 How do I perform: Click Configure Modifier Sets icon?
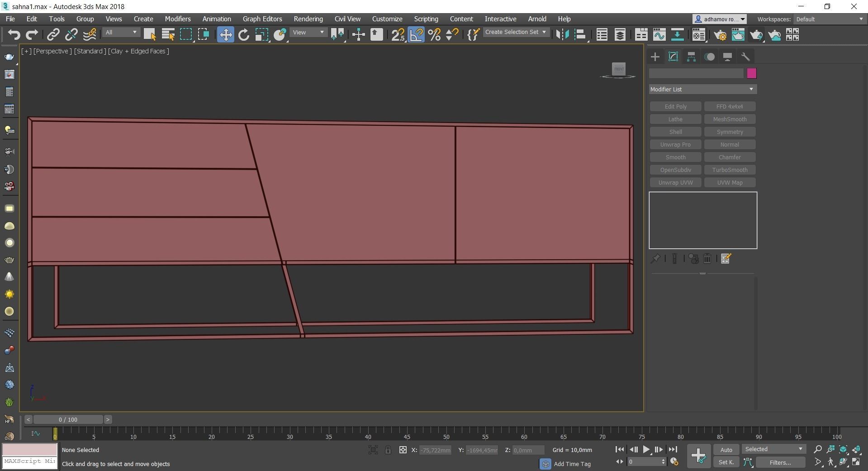[x=726, y=259]
